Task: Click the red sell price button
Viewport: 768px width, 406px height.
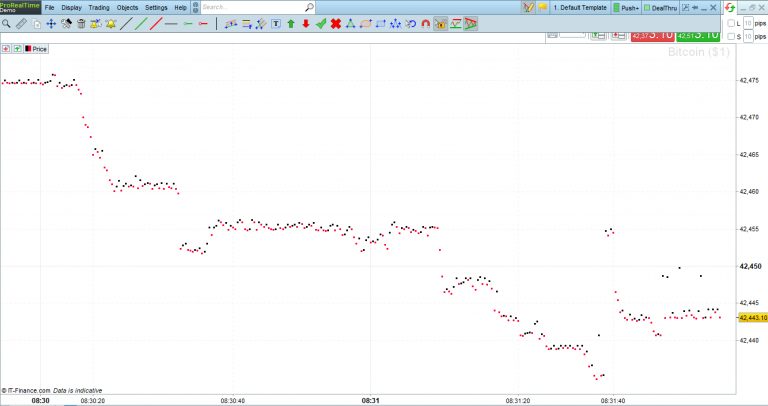Action: point(652,34)
